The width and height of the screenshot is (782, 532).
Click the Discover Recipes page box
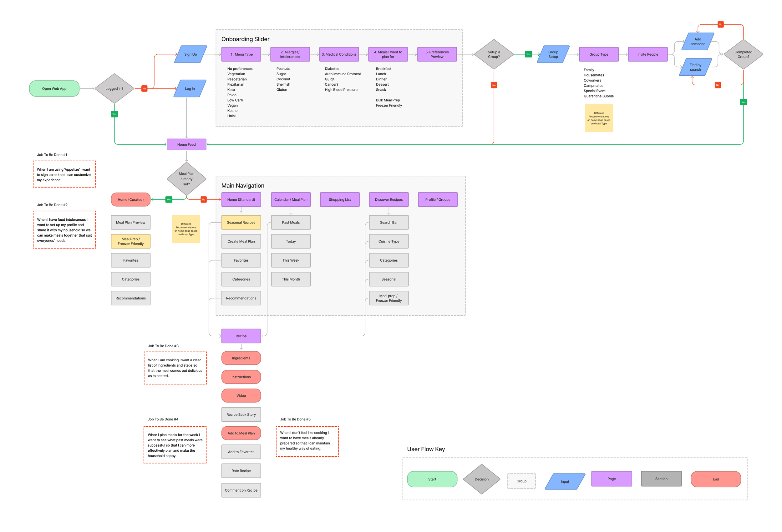pyautogui.click(x=388, y=199)
